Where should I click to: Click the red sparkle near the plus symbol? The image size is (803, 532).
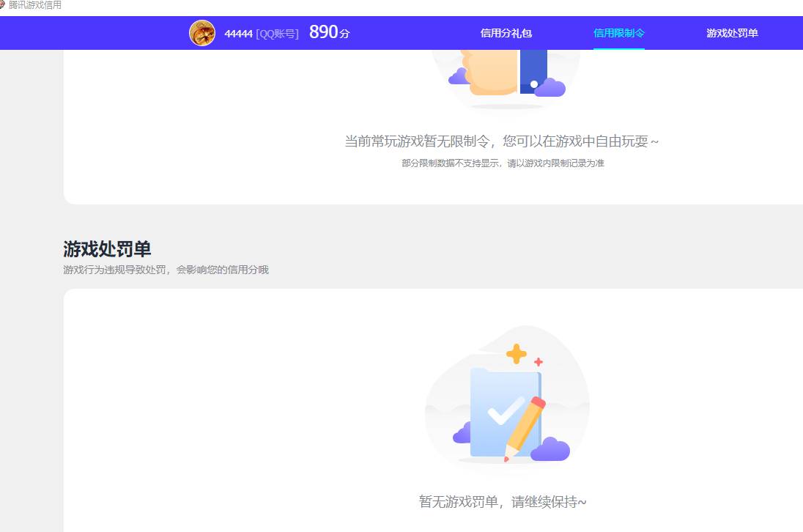(x=539, y=362)
